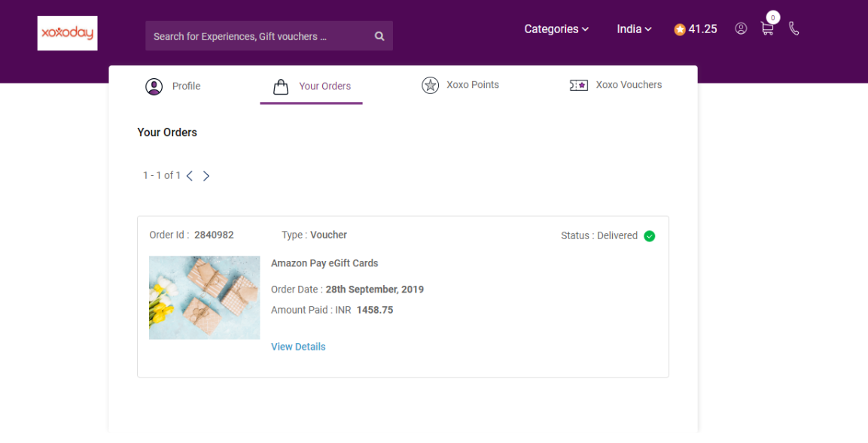Image resolution: width=868 pixels, height=443 pixels.
Task: Open the Xoxo Vouchers tab
Action: tap(616, 85)
